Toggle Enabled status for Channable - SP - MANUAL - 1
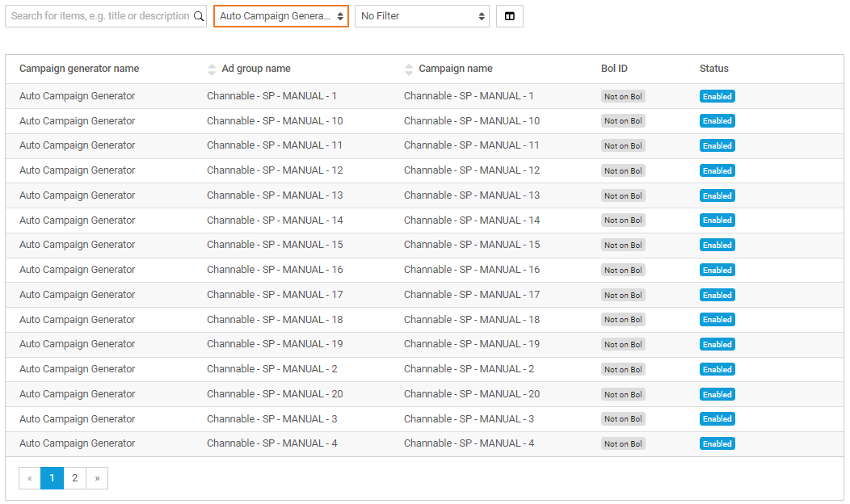 717,95
